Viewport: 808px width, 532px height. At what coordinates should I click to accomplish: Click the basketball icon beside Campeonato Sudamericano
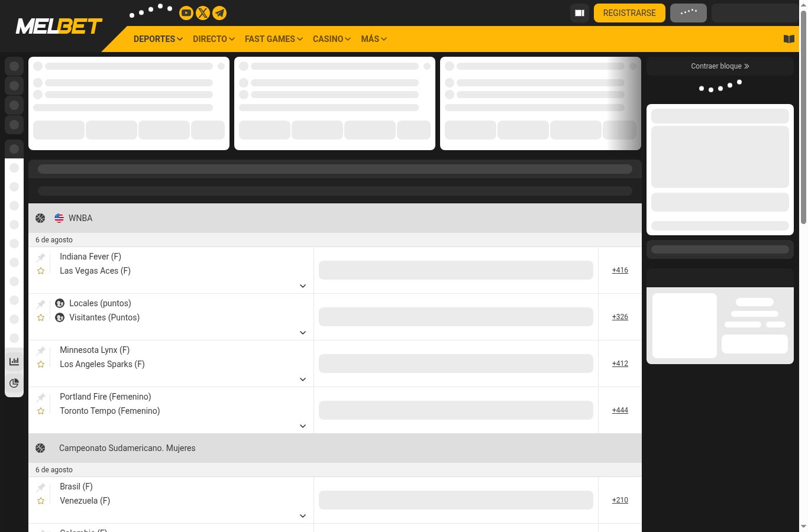click(x=40, y=448)
